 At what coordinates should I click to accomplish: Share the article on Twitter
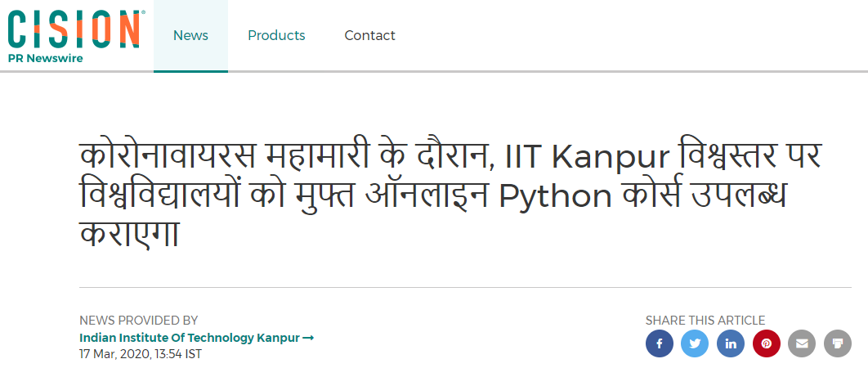pos(695,343)
